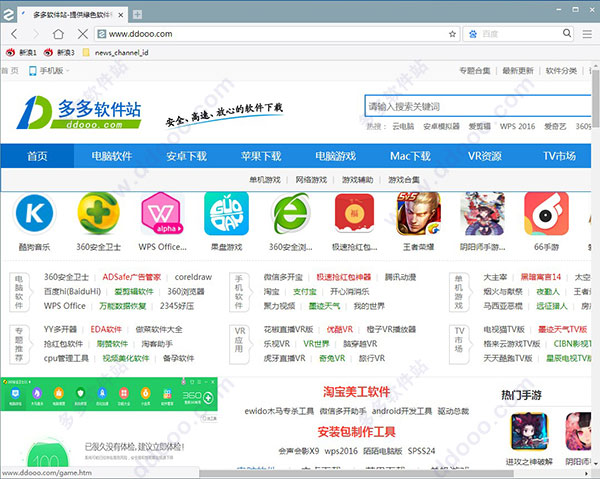The image size is (600, 479).
Task: Open 淘宝美工软件 heading link
Action: click(356, 392)
